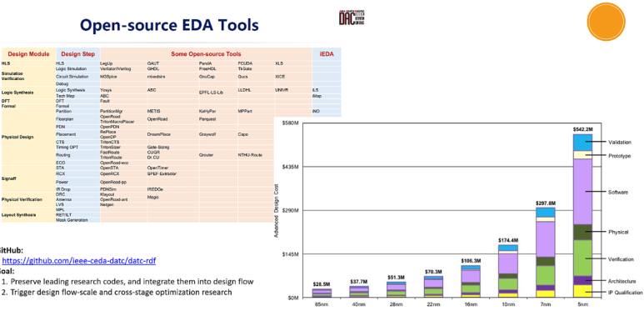644x316 pixels.
Task: Click the Physical legend label
Action: [618, 232]
